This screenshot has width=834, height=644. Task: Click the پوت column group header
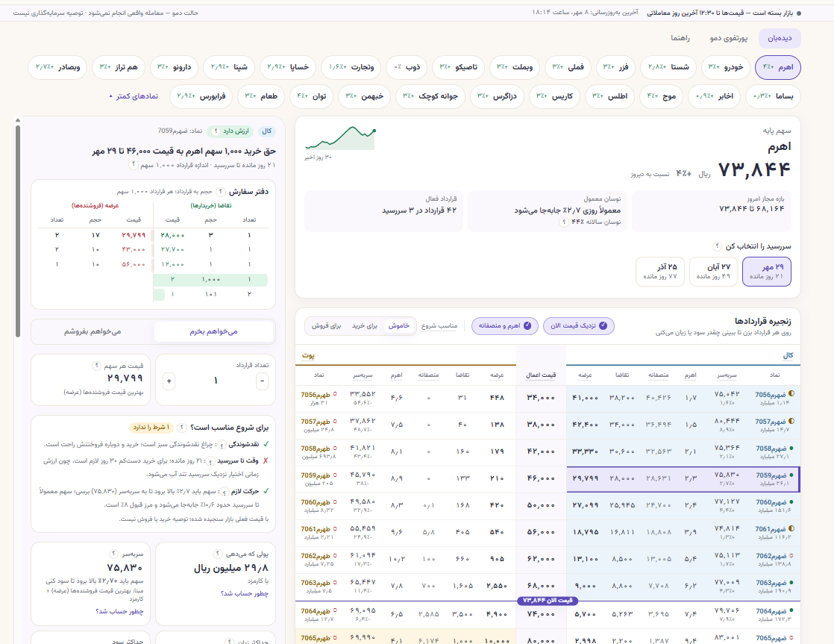308,355
